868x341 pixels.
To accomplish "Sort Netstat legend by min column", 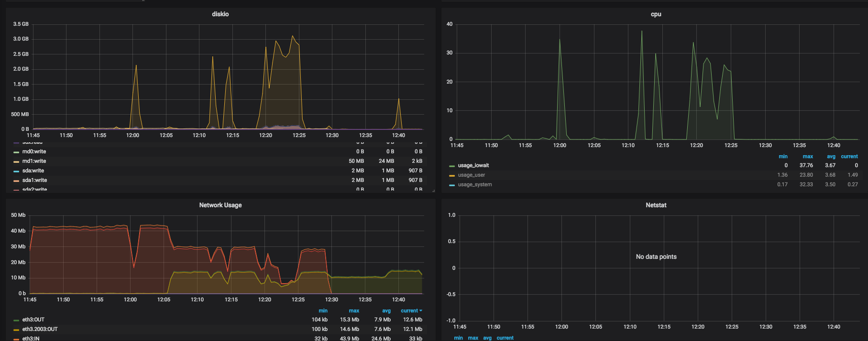I will (458, 338).
